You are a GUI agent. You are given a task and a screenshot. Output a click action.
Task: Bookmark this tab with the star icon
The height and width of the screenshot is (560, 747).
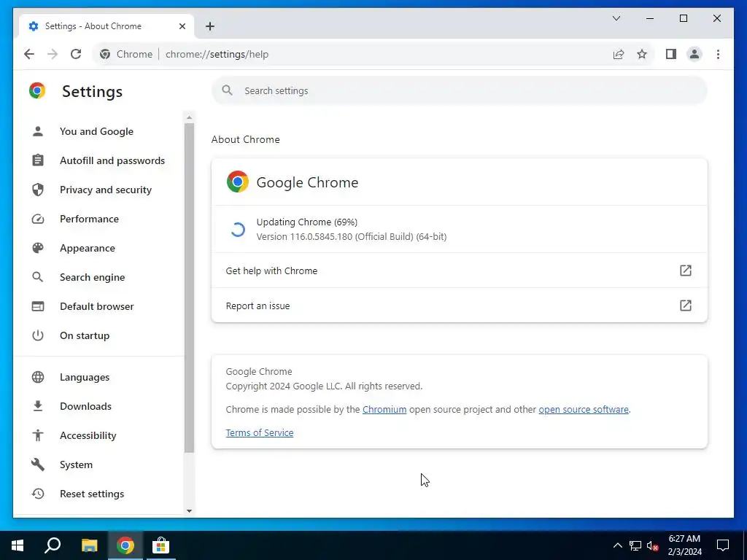click(x=642, y=54)
